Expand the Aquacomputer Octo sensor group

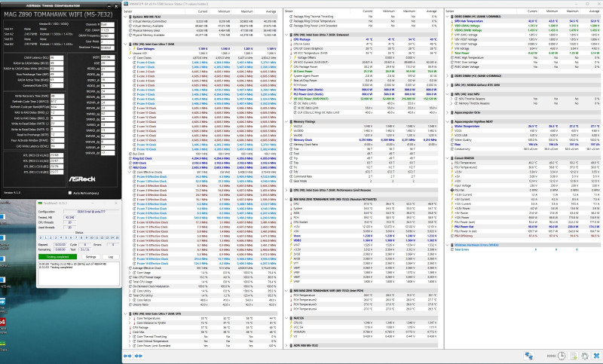tap(447, 112)
